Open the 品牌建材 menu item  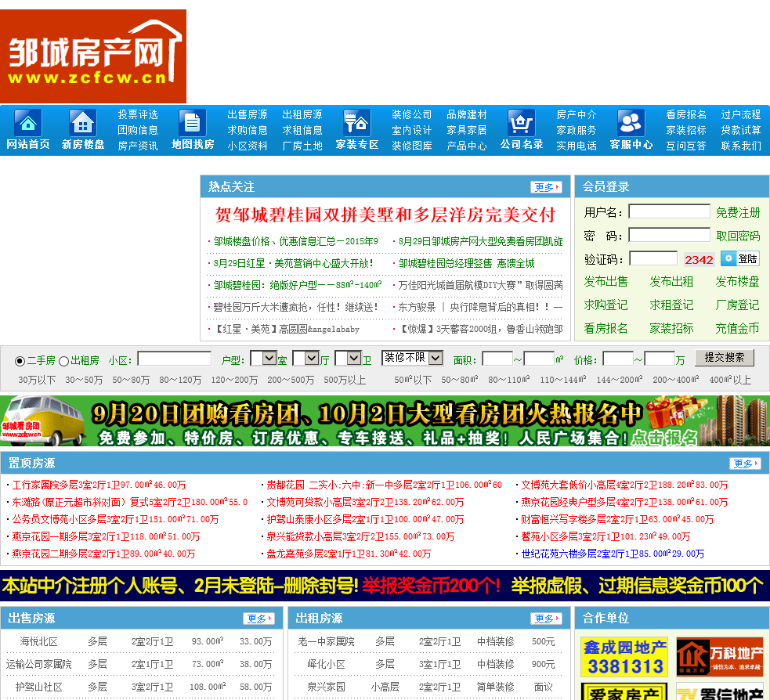click(x=467, y=115)
